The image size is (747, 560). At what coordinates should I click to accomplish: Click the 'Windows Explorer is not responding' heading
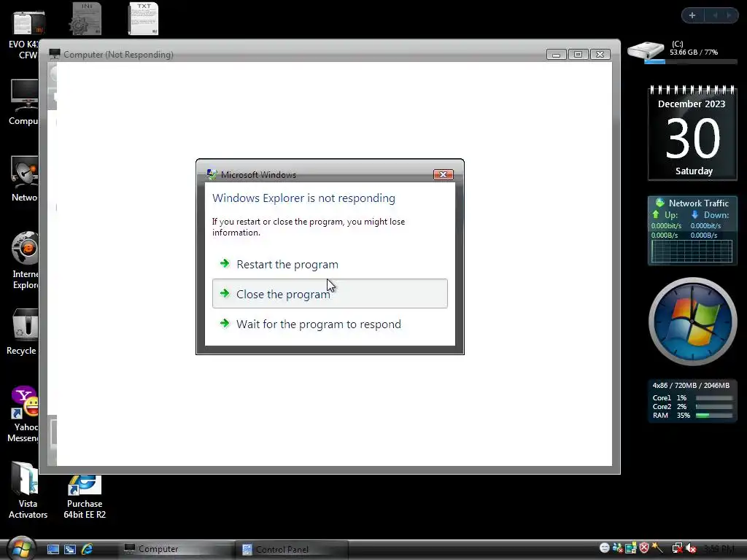(x=304, y=198)
